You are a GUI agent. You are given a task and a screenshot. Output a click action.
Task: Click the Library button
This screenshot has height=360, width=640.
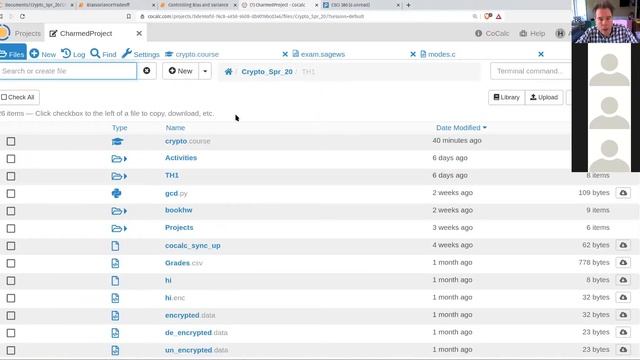pos(507,97)
